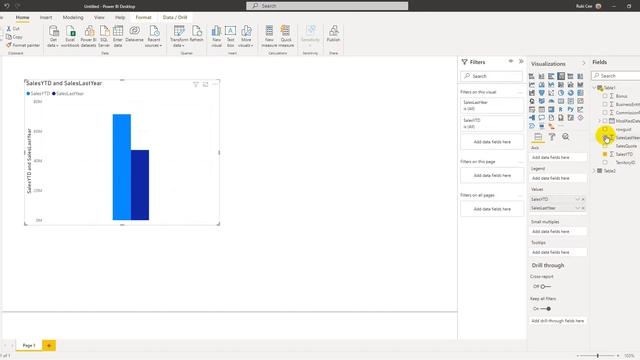The height and width of the screenshot is (360, 640).
Task: Open SalesLastYear value field dropdown arrow
Action: coord(578,208)
